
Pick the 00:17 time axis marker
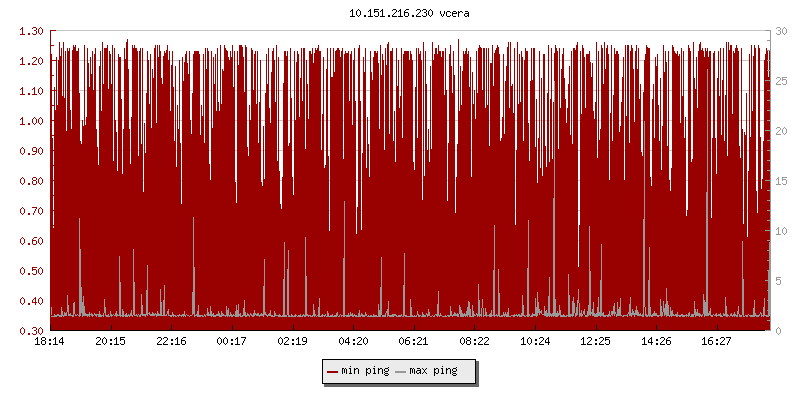coord(232,342)
